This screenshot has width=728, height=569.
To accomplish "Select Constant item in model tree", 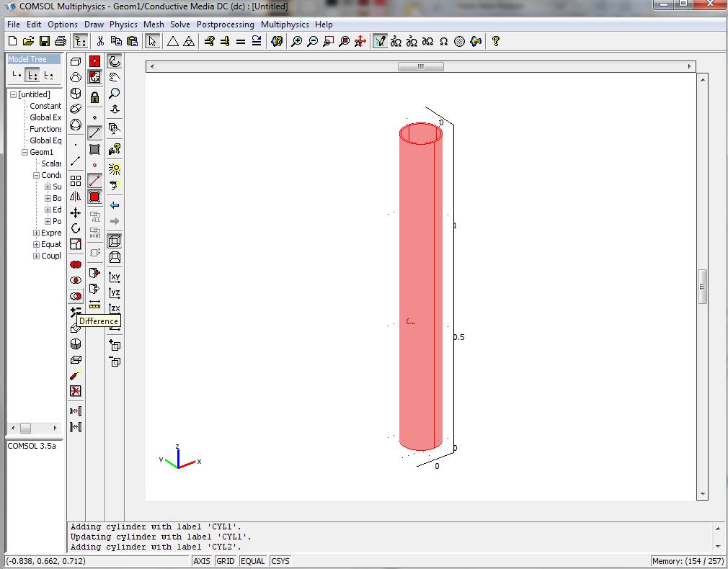I will (45, 106).
